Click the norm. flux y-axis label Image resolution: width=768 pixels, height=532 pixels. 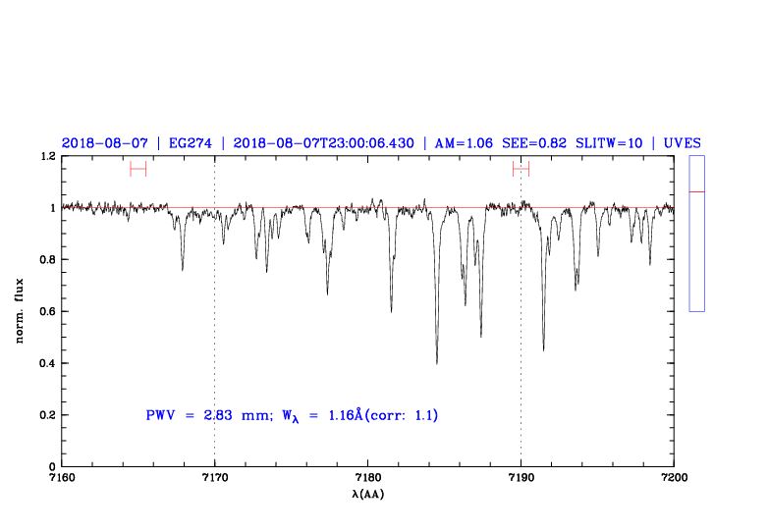pyautogui.click(x=22, y=311)
